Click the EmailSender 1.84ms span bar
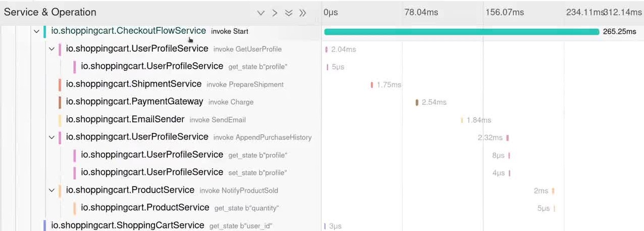Viewport: 644px width, 231px height. pos(462,120)
